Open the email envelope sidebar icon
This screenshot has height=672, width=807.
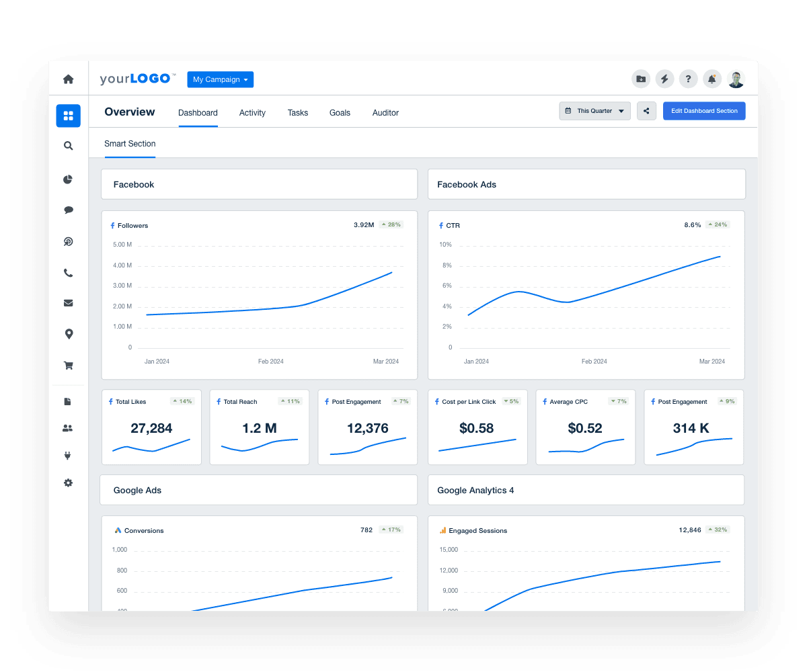(68, 303)
